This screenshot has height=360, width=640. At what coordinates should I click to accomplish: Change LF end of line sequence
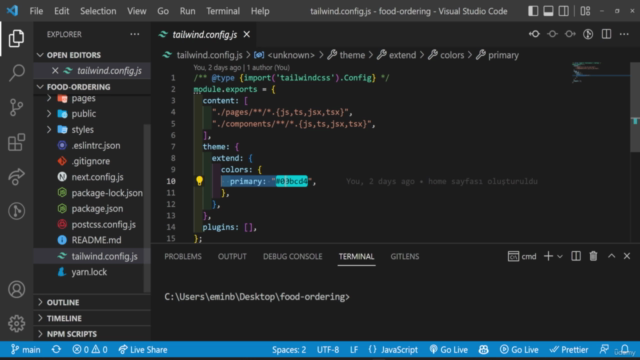[354, 350]
